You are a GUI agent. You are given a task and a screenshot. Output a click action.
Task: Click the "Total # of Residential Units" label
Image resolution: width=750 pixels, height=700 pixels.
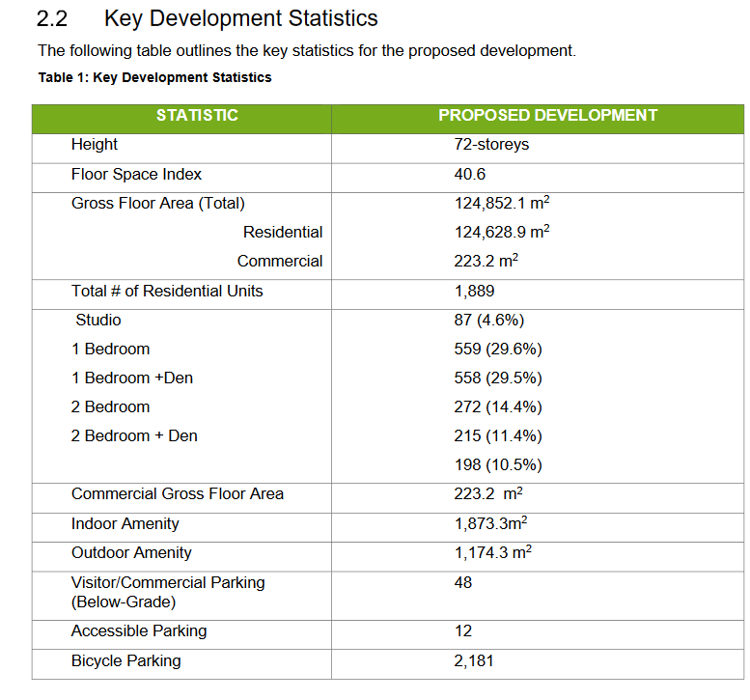(x=167, y=292)
